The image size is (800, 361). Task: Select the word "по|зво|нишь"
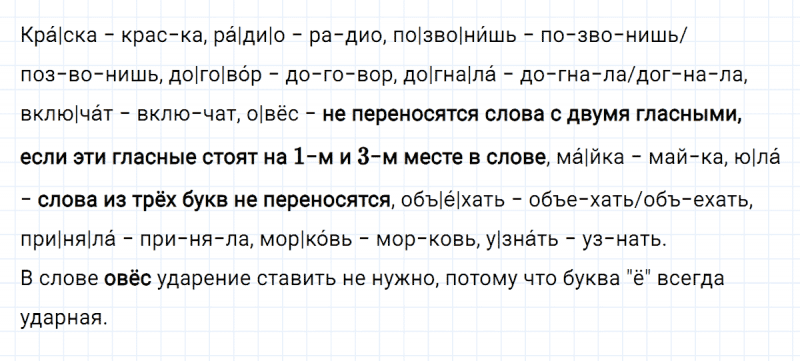454,35
